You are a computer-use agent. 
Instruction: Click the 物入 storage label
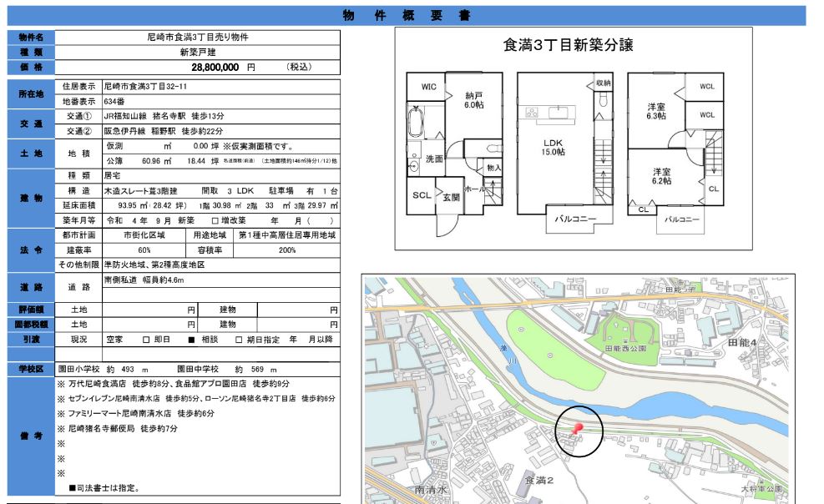pos(494,168)
